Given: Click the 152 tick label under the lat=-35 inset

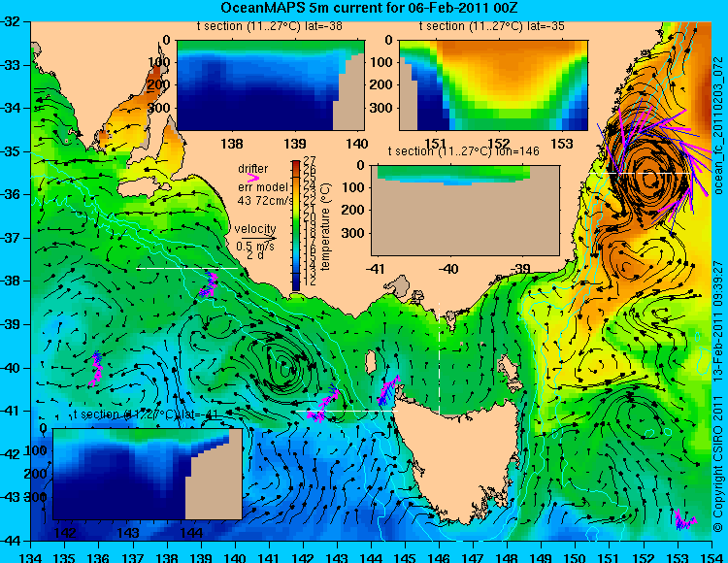Looking at the screenshot, I should [x=499, y=144].
